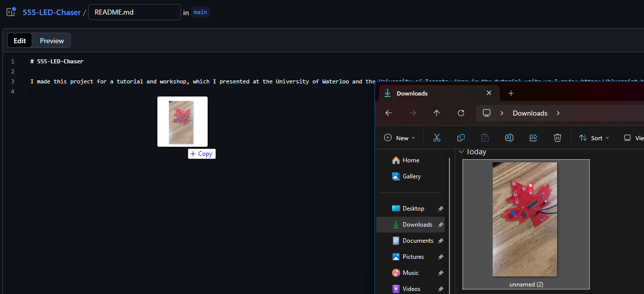Switch to the Preview tab
Viewport: 644px width, 294px height.
tap(52, 41)
